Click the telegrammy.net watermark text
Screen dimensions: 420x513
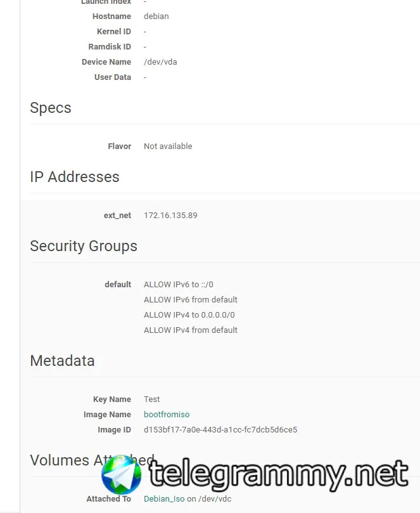279,475
